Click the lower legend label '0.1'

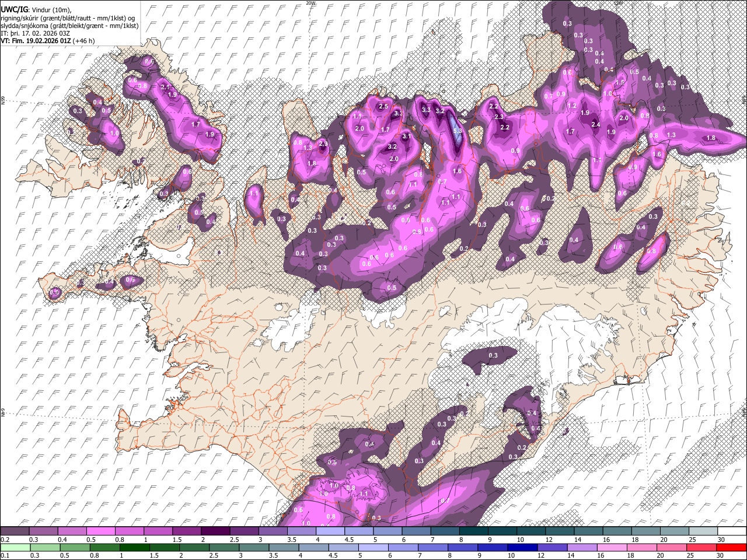click(x=5, y=556)
